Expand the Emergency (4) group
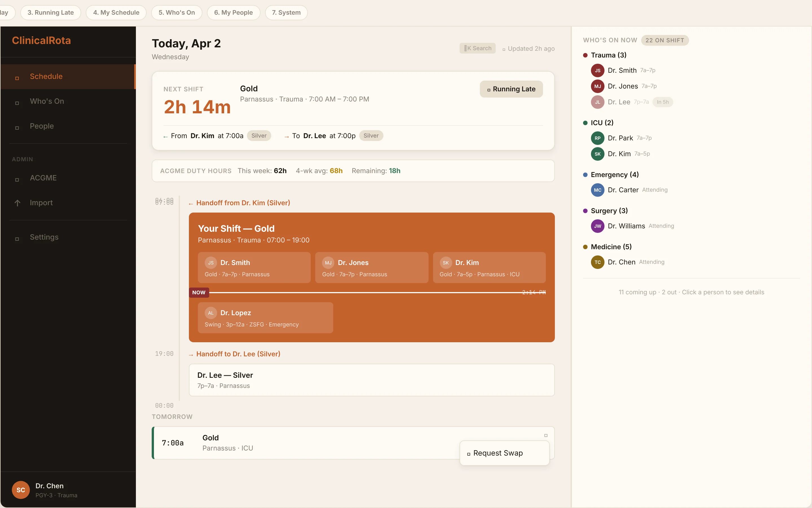The image size is (812, 508). (x=614, y=175)
